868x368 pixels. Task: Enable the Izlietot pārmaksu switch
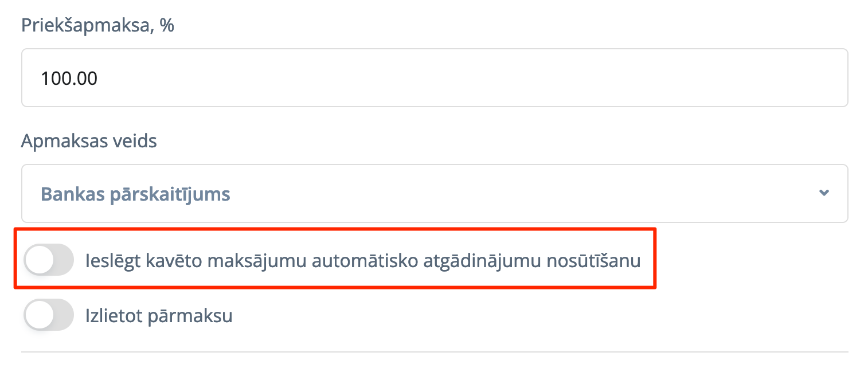pyautogui.click(x=49, y=315)
